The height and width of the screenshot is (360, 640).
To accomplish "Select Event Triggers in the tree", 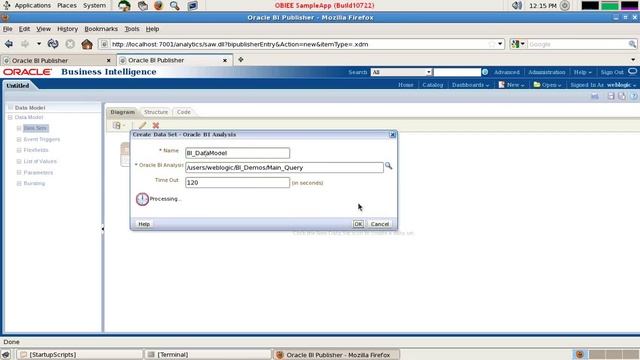I will click(x=42, y=140).
